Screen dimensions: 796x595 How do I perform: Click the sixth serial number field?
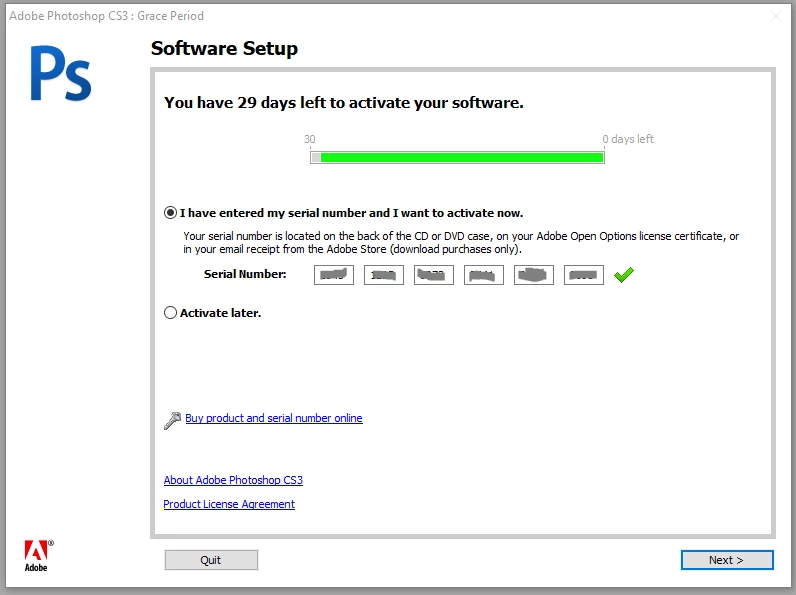[584, 275]
